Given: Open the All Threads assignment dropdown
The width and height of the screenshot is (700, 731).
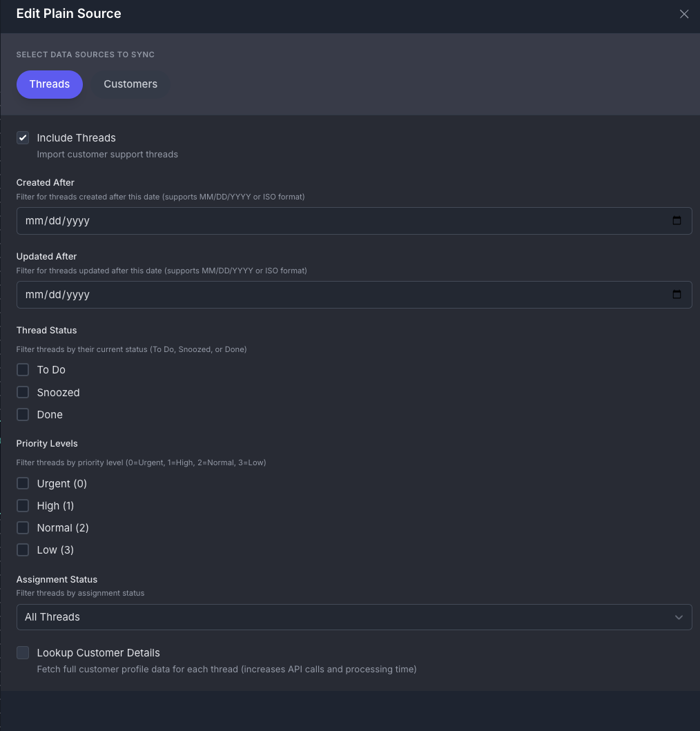Looking at the screenshot, I should pos(354,617).
